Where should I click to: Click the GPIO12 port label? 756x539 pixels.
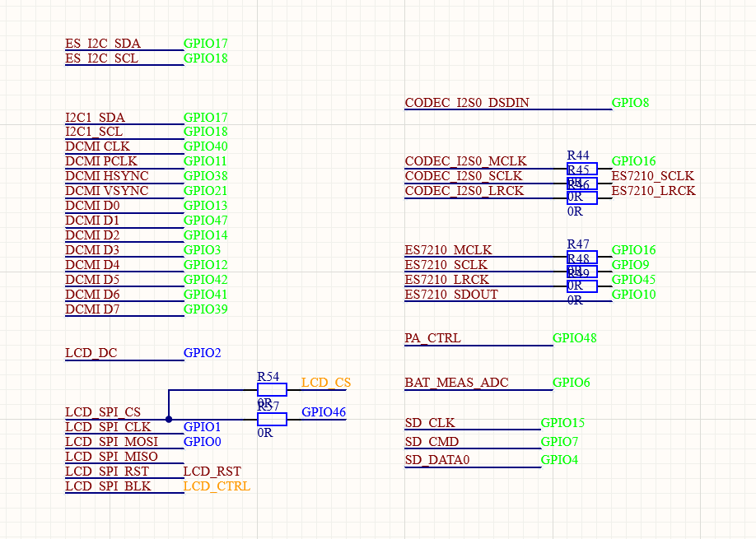(205, 265)
